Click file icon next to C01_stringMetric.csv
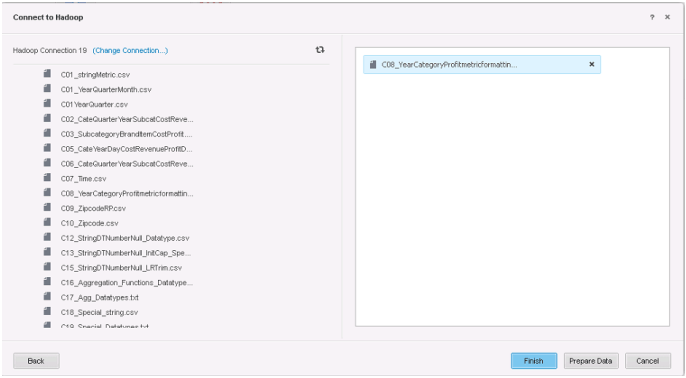Screen dimensions: 686x378 tap(47, 74)
